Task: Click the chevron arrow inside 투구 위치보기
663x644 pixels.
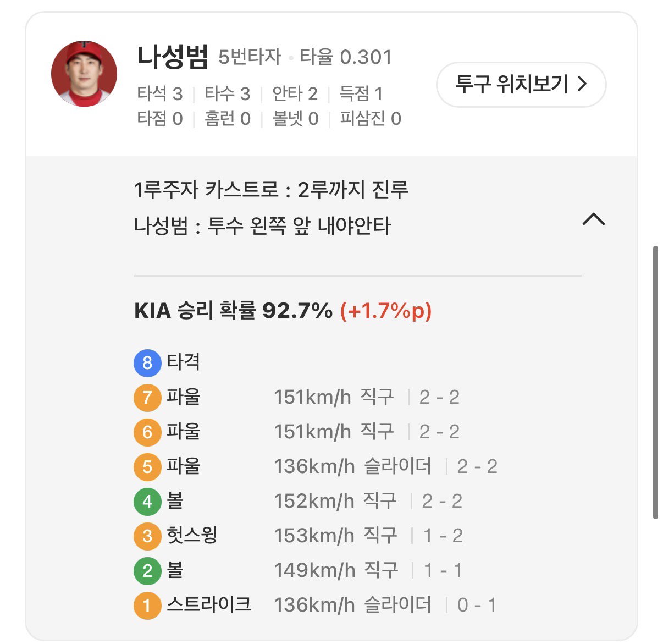Action: click(582, 84)
